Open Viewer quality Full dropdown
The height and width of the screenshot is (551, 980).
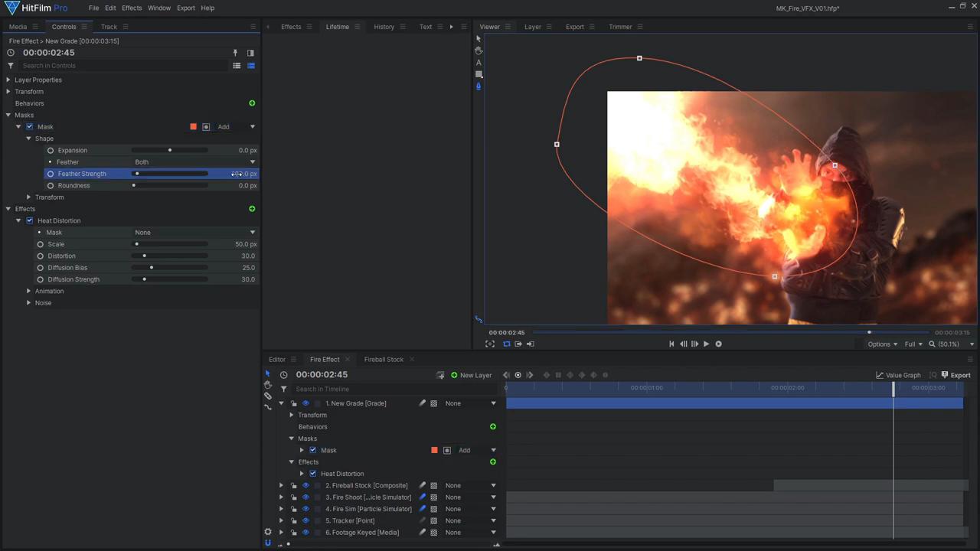(x=913, y=344)
